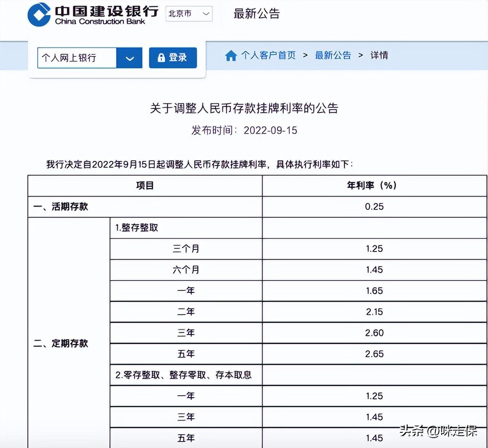Select the title 关于调整人民币存款挂牌利率的公告
The width and height of the screenshot is (488, 448).
[244, 108]
